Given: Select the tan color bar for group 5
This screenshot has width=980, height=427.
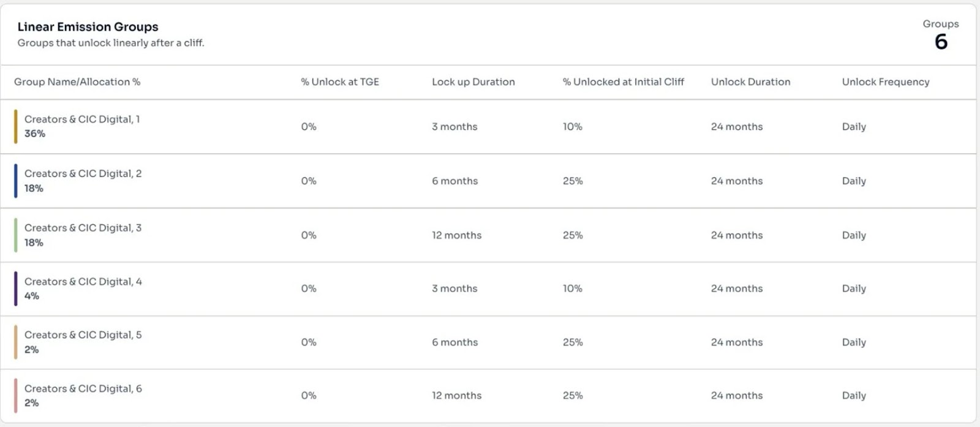Looking at the screenshot, I should [16, 342].
